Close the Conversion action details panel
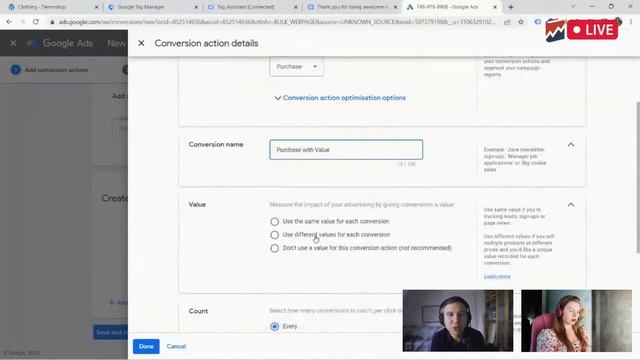Image resolution: width=640 pixels, height=360 pixels. [141, 43]
